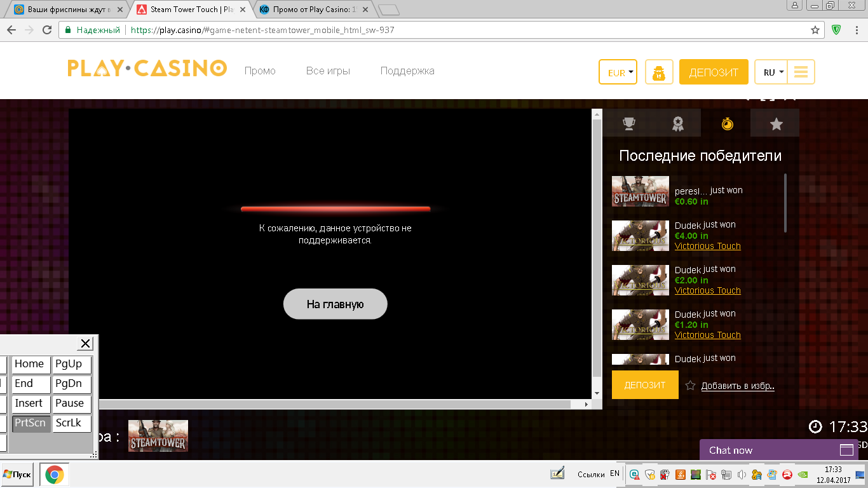This screenshot has width=868, height=488.
Task: Click the ДЕПОЗИТ button below winners list
Action: point(645,384)
